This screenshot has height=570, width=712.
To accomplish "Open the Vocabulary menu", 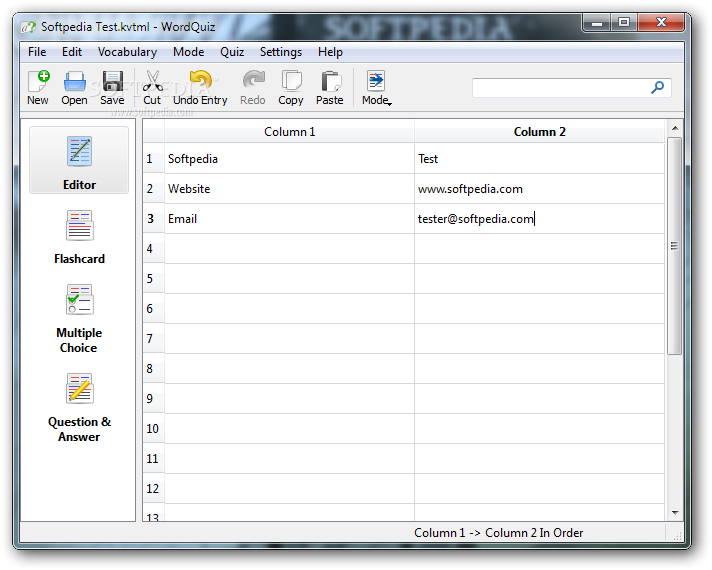I will (x=127, y=52).
